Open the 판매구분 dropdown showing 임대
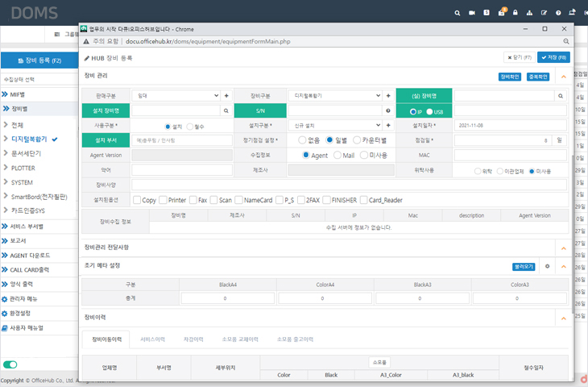The height and width of the screenshot is (387, 588). point(176,96)
